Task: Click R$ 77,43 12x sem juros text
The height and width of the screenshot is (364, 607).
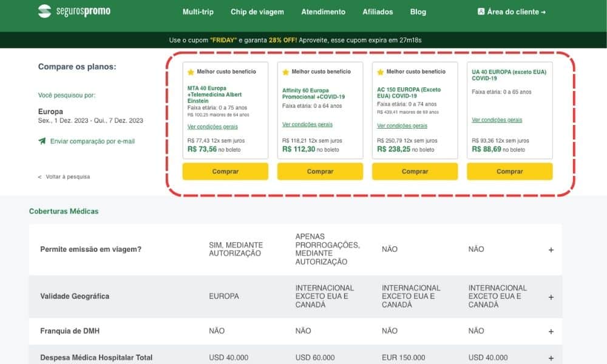Action: tap(216, 141)
